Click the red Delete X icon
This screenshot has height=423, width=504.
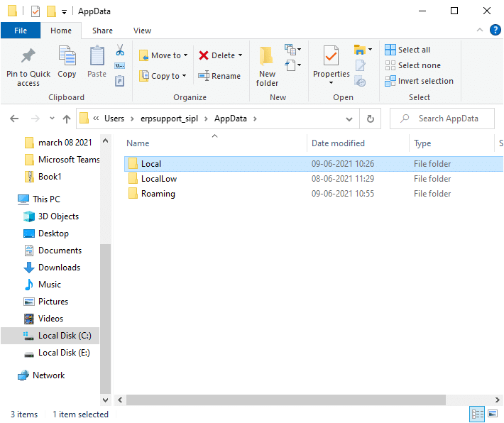(x=204, y=55)
